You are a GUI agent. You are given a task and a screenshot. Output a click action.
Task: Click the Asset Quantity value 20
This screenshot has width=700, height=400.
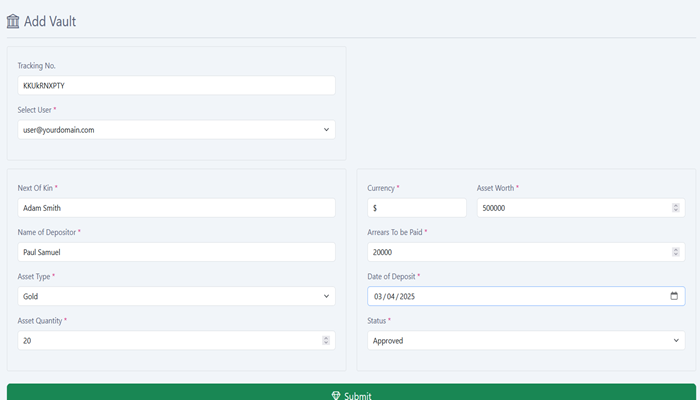coord(27,340)
